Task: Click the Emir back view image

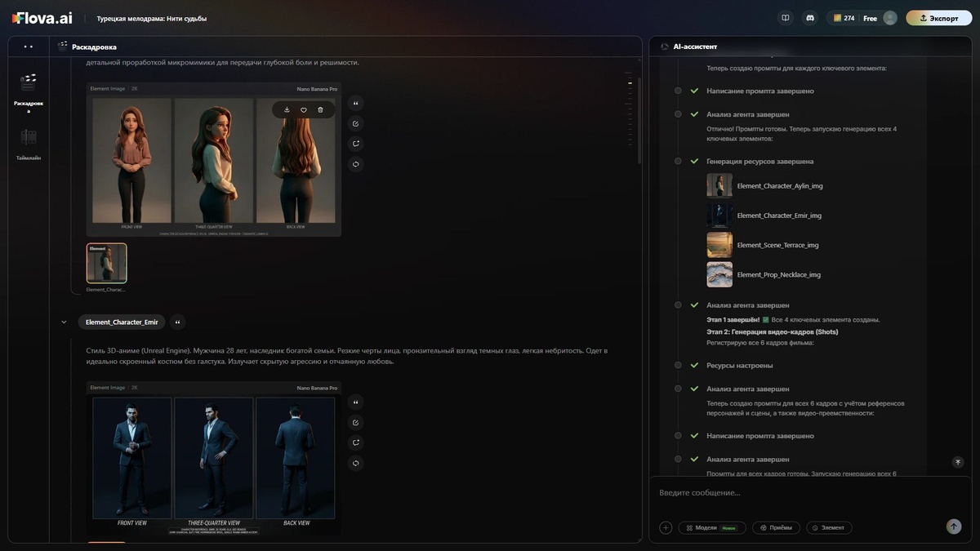Action: [296, 458]
